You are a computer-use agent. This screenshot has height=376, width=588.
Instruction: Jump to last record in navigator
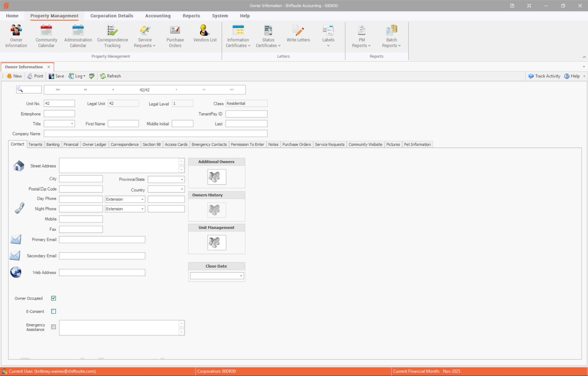tap(231, 90)
